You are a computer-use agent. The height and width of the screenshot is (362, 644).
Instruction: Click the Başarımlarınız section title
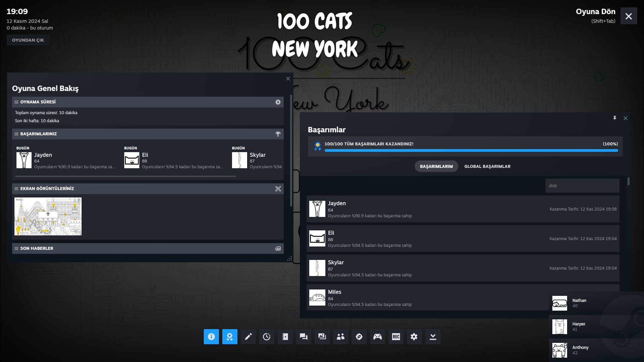tap(39, 134)
